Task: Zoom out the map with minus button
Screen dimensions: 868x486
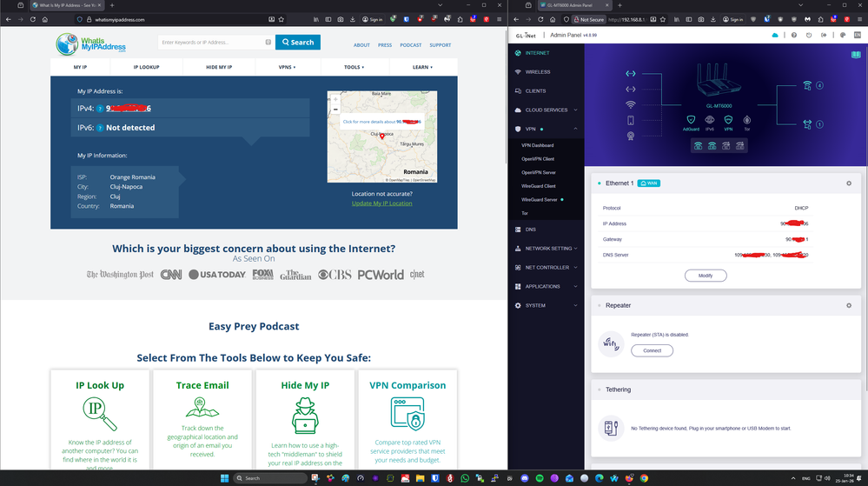Action: tap(335, 110)
